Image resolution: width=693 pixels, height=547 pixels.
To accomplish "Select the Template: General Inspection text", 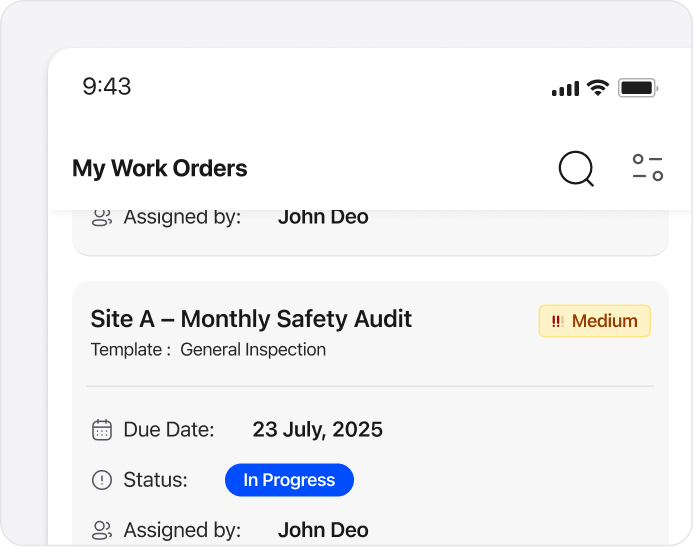I will [x=208, y=349].
